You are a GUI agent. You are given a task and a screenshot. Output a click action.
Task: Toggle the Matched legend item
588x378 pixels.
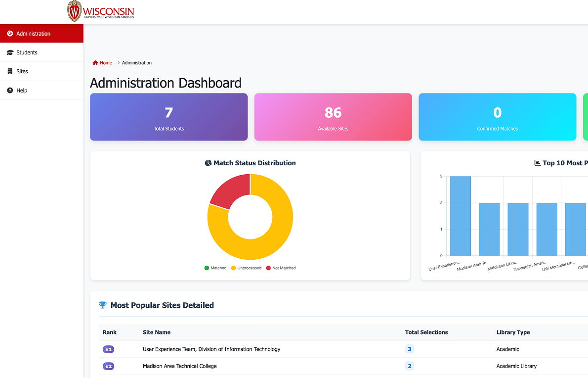pos(215,268)
